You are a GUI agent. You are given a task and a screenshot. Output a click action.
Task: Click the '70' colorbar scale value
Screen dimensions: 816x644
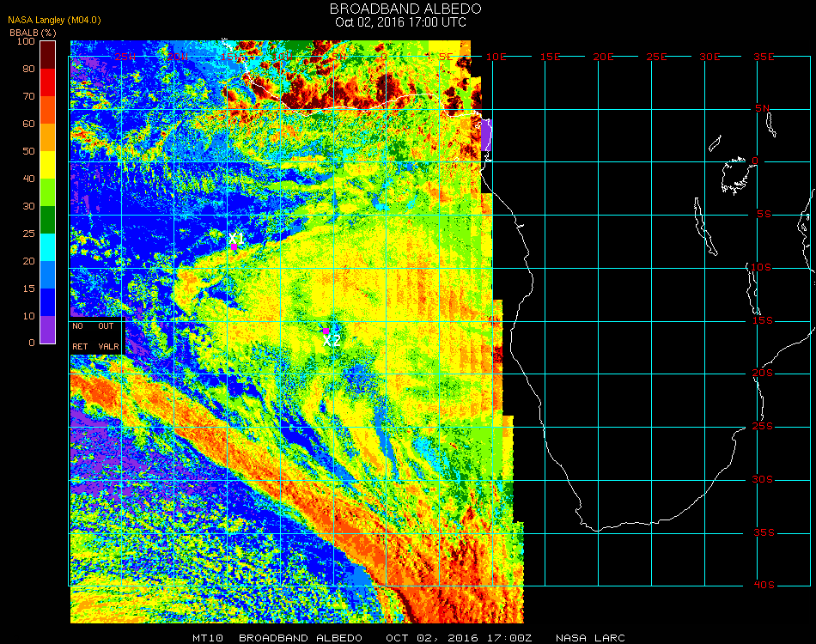tap(28, 96)
